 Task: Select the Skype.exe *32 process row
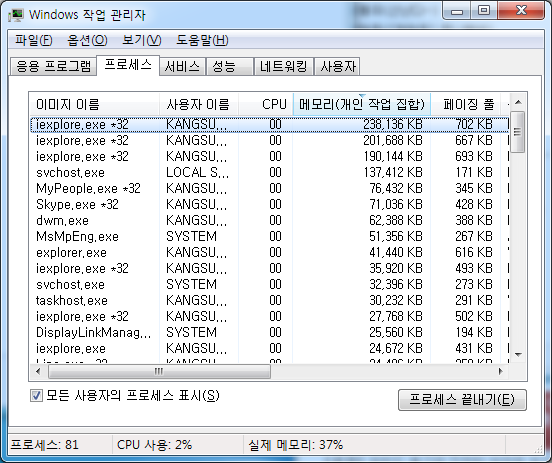coord(269,205)
